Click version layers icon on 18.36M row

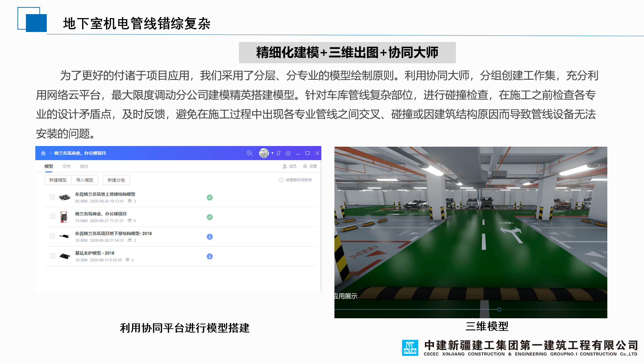[128, 260]
